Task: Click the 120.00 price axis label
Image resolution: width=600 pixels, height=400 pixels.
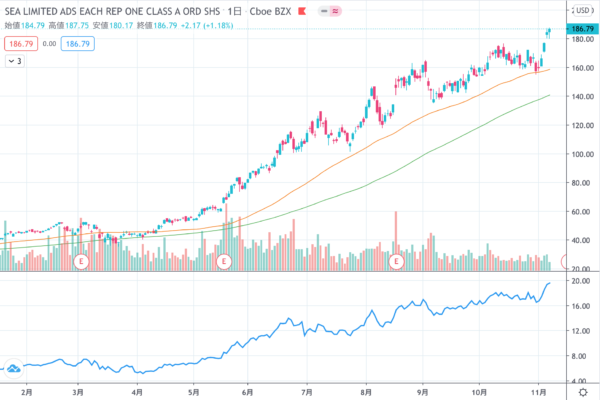Action: click(582, 125)
